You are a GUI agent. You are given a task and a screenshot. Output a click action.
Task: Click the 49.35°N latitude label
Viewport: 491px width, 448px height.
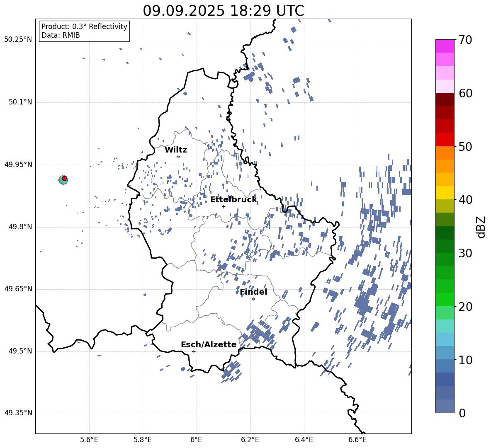18,413
